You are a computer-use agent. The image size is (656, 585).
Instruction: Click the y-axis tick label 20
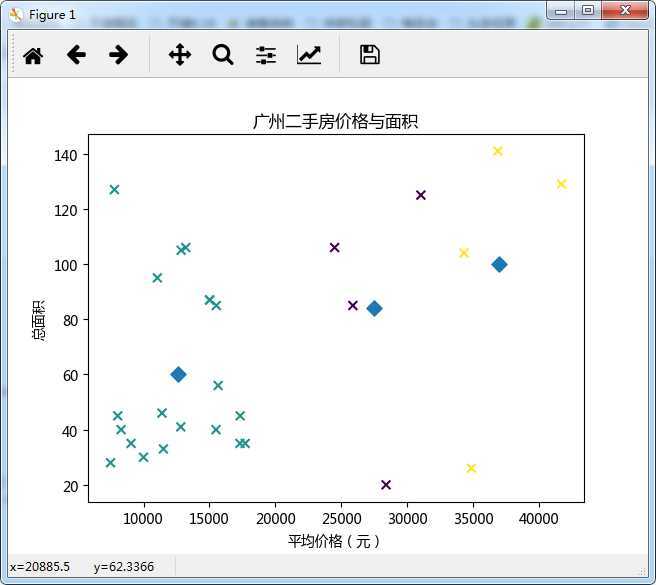pos(70,487)
